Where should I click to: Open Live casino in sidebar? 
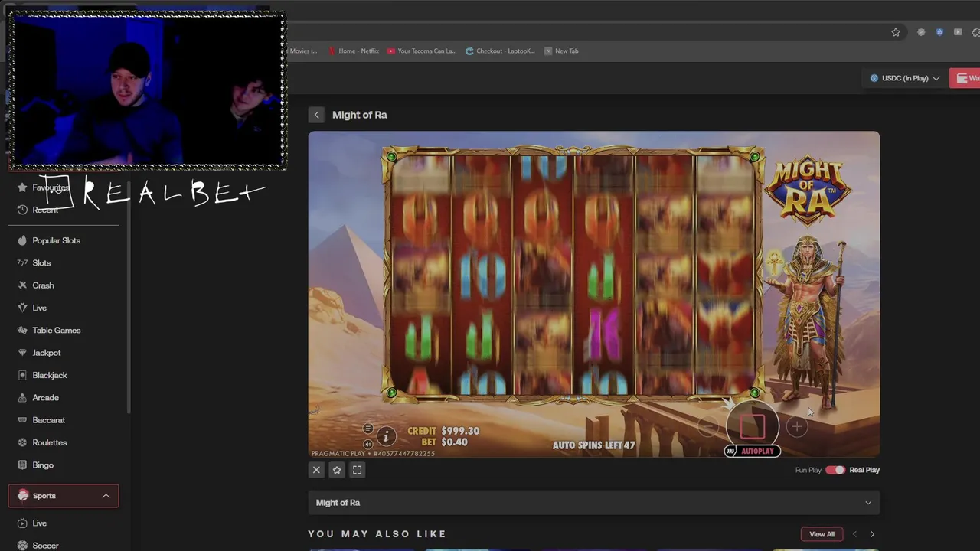tap(39, 308)
